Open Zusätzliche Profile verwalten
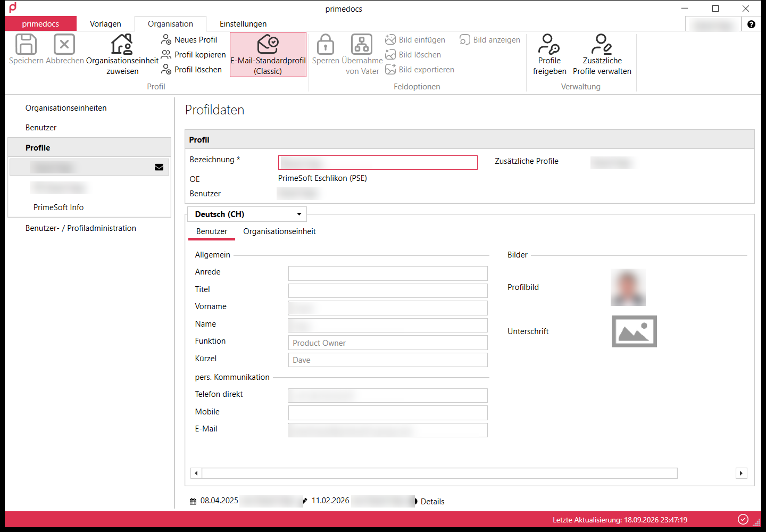The height and width of the screenshot is (532, 766). 602,55
